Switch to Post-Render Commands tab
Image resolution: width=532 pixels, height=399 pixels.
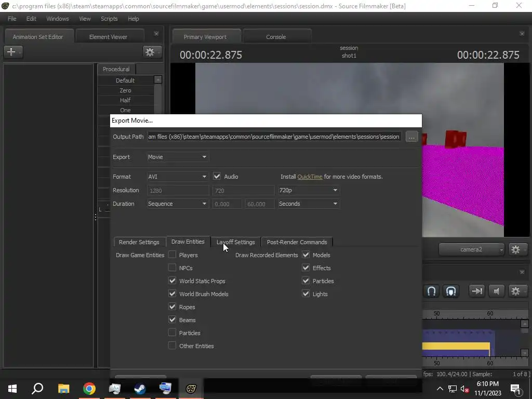(297, 242)
